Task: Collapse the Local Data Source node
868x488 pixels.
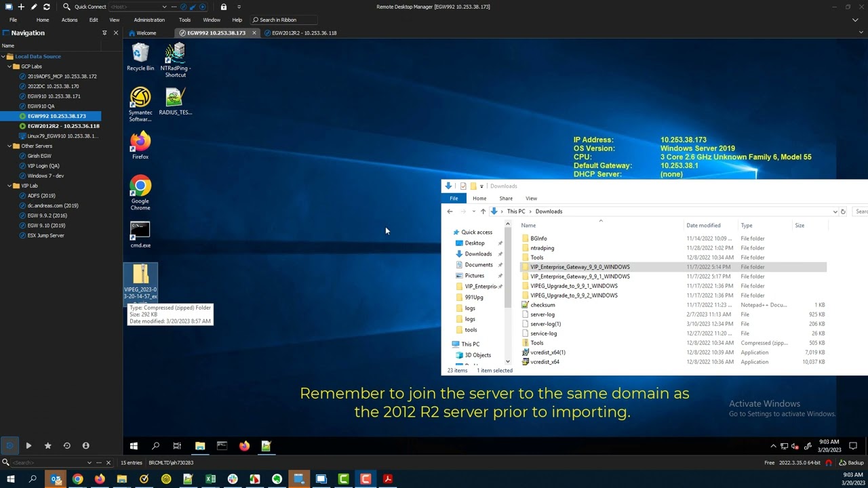Action: tap(3, 56)
